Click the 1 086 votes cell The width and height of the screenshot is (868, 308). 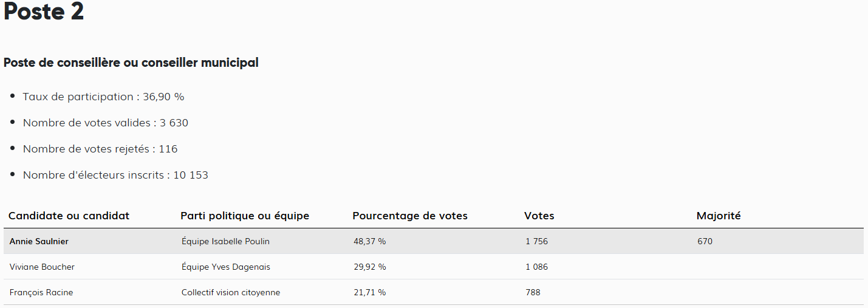click(536, 267)
